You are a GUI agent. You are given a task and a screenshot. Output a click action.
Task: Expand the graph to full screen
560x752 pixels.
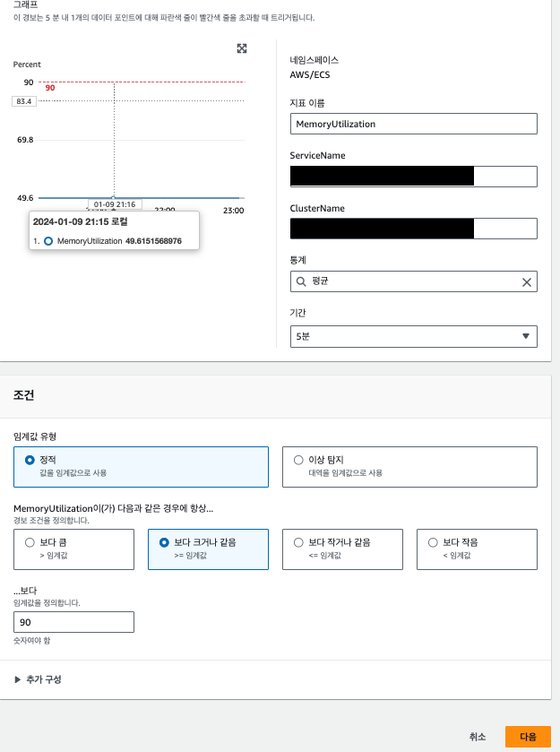click(242, 48)
